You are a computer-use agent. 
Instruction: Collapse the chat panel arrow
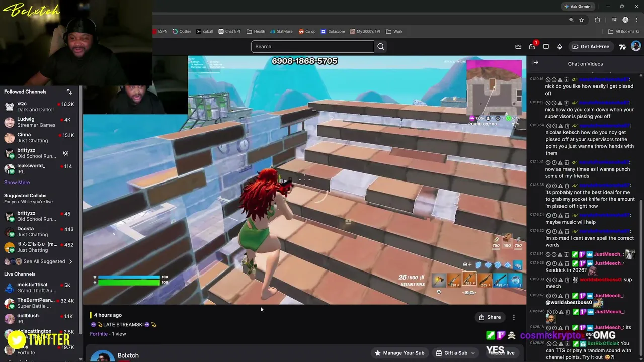coord(535,63)
